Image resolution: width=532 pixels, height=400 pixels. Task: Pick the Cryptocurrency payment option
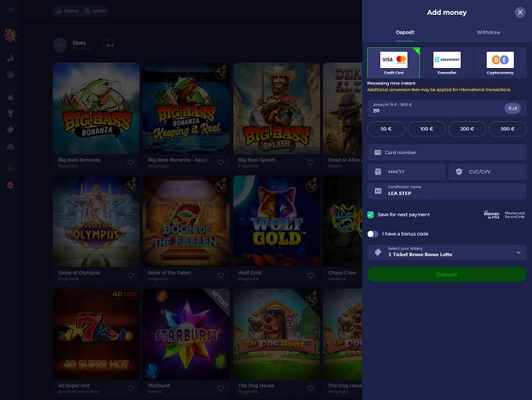click(x=500, y=63)
